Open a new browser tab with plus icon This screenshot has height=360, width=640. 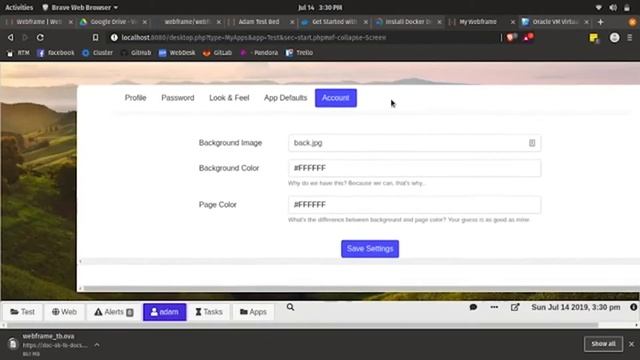(x=600, y=22)
